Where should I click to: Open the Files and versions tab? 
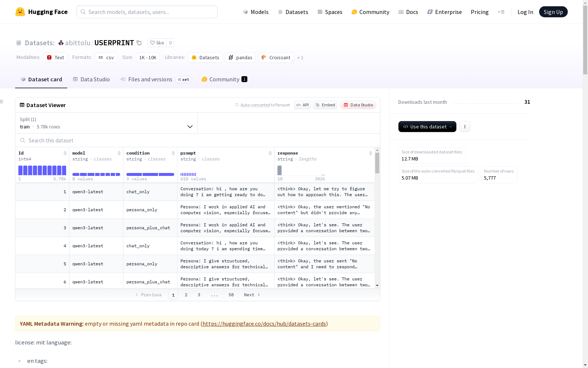tap(156, 79)
